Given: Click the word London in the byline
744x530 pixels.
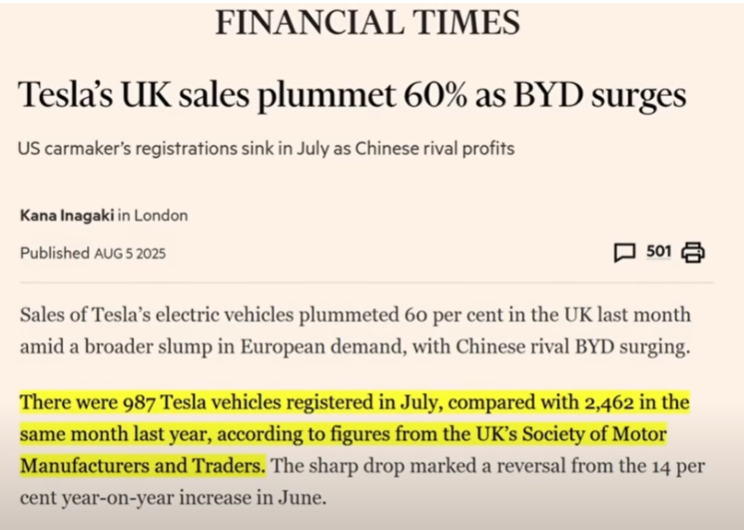Looking at the screenshot, I should [x=161, y=215].
